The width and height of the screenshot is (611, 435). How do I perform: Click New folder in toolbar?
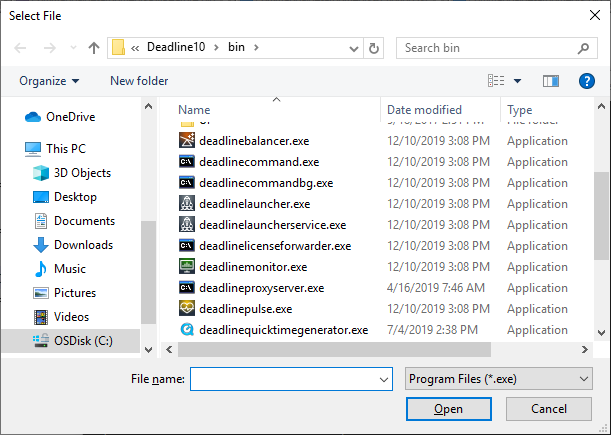click(139, 81)
